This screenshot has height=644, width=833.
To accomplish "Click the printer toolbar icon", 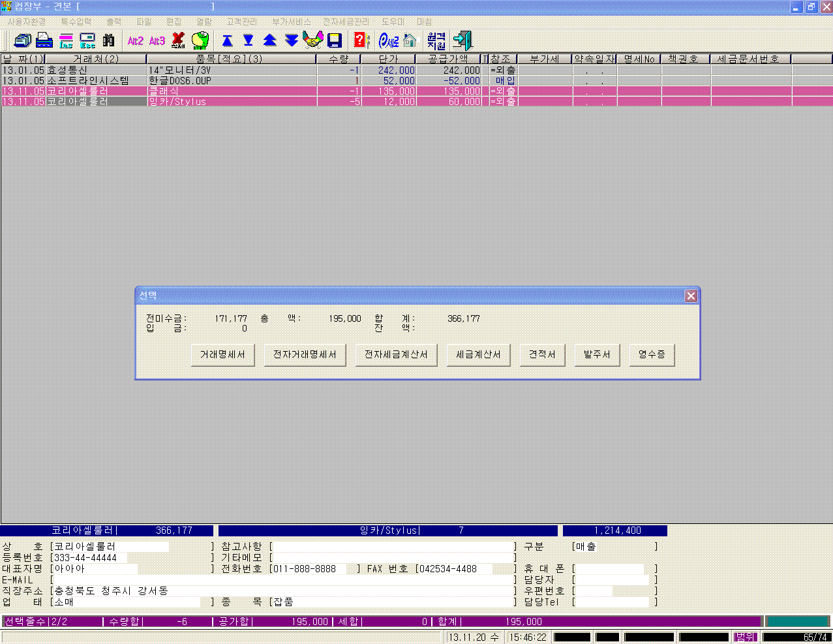I will point(44,40).
